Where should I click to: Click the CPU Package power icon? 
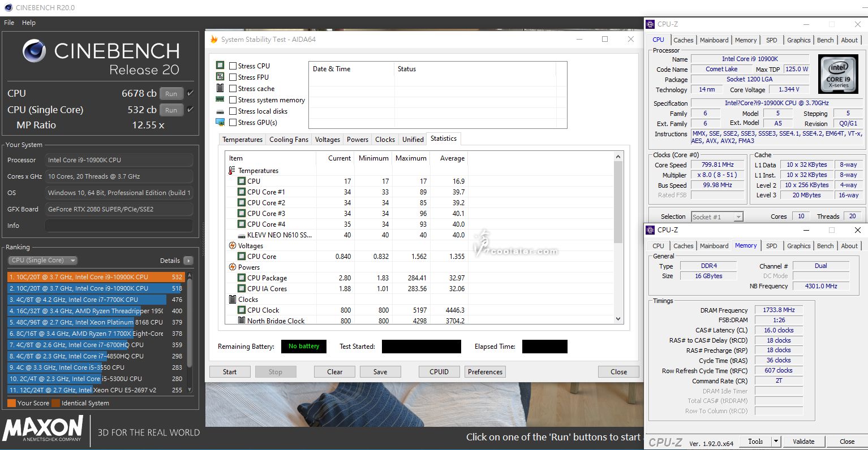(242, 278)
